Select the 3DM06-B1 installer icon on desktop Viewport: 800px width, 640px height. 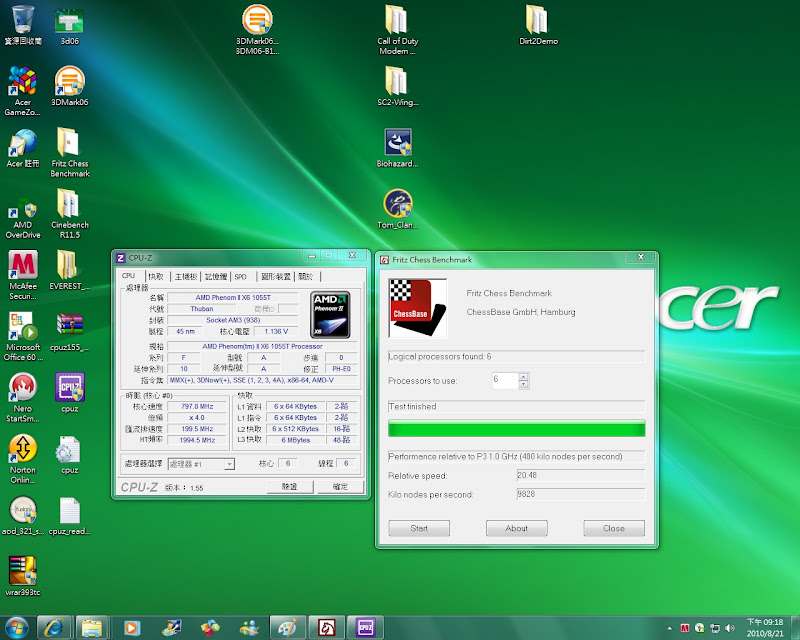pos(257,30)
